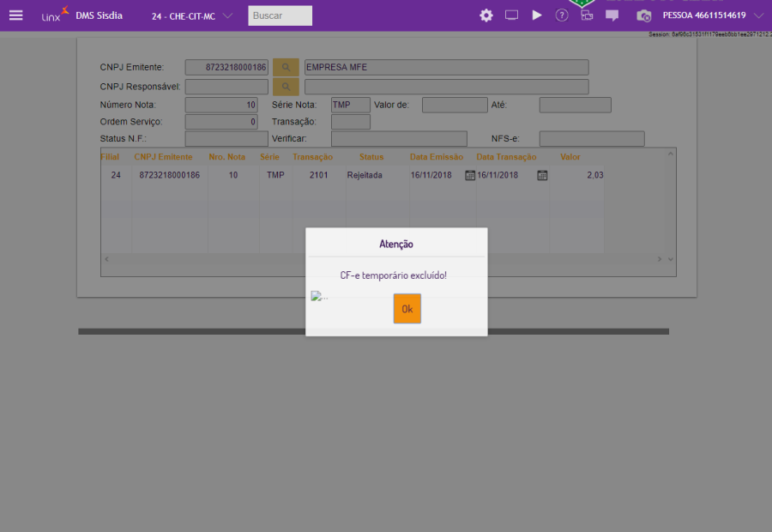Click the Valor column header

click(570, 157)
